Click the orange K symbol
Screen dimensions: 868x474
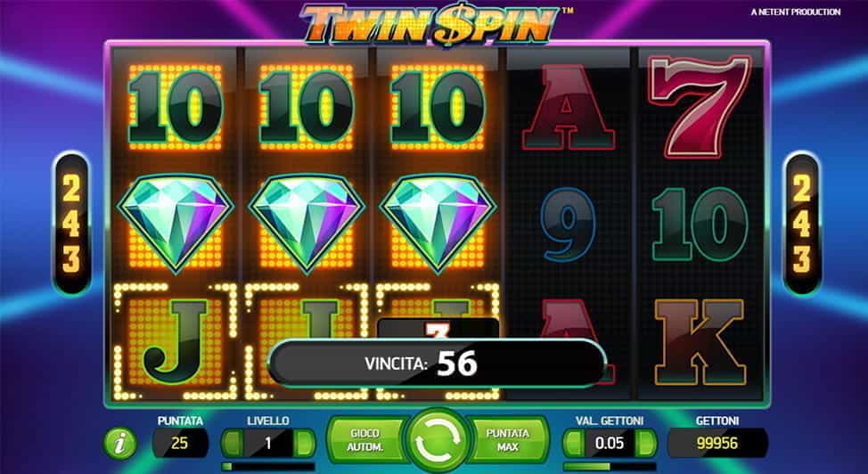coord(700,342)
